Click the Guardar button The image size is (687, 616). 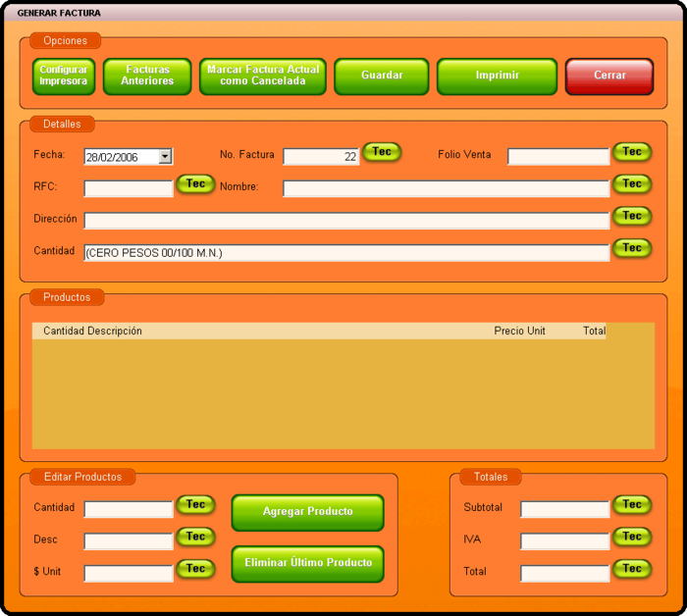click(382, 77)
